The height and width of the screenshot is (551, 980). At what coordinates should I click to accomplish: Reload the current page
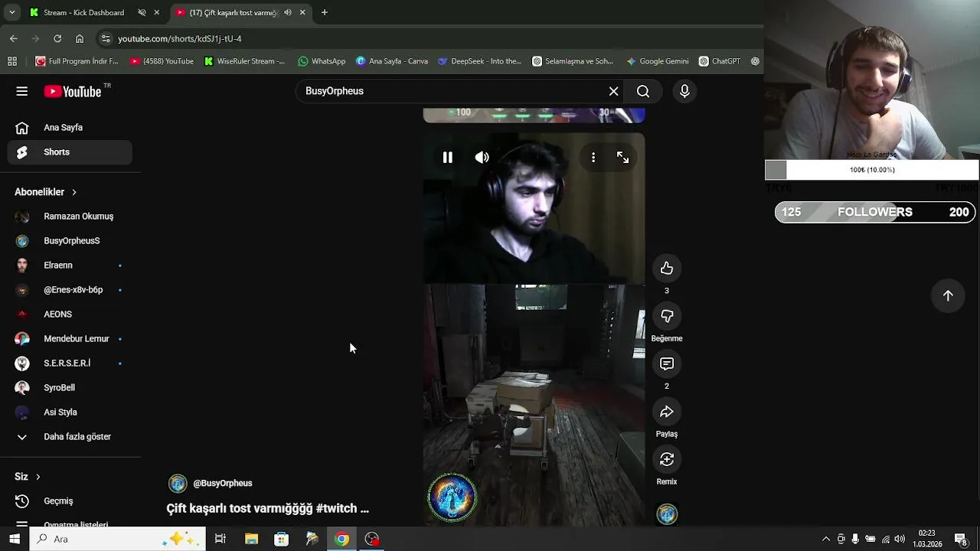coord(57,38)
